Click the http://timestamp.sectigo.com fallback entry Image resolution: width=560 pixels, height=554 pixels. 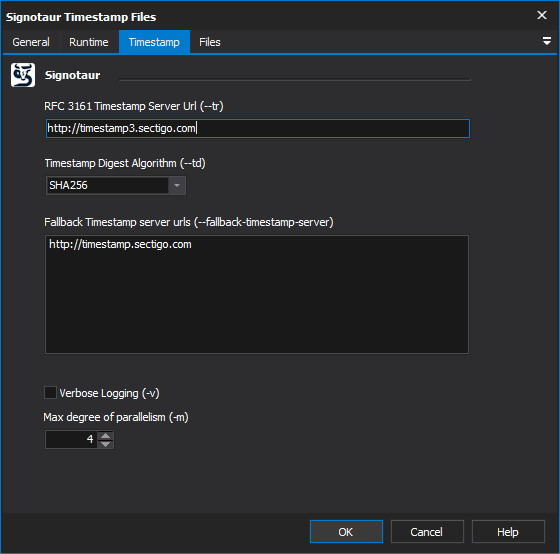[x=120, y=244]
